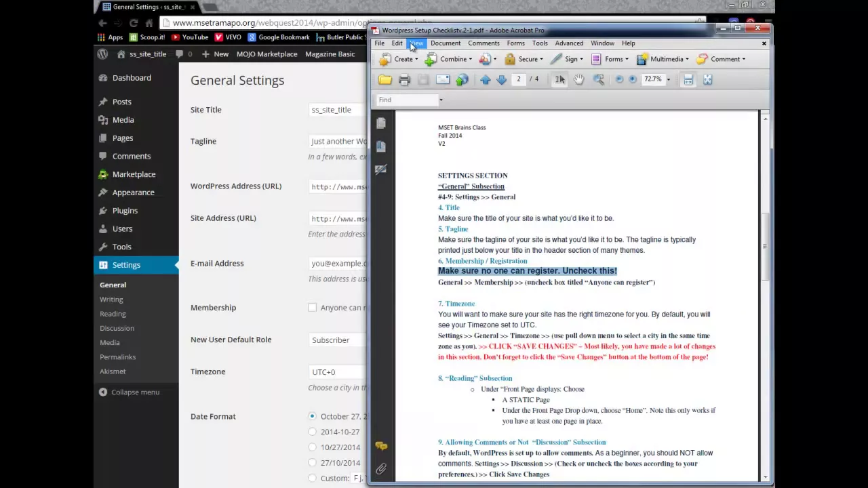Open the Signatures panel icon in Acrobat sidebar

coord(381,169)
